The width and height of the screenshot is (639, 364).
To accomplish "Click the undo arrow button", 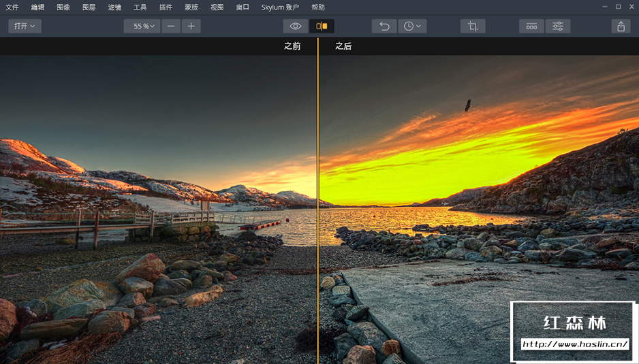I will (384, 26).
